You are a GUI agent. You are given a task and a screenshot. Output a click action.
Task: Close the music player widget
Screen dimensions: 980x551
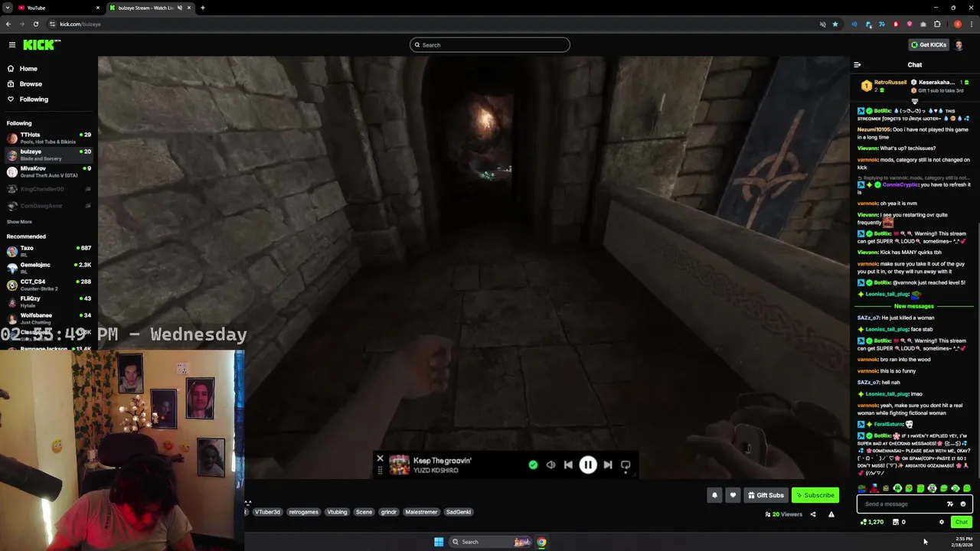pyautogui.click(x=380, y=459)
